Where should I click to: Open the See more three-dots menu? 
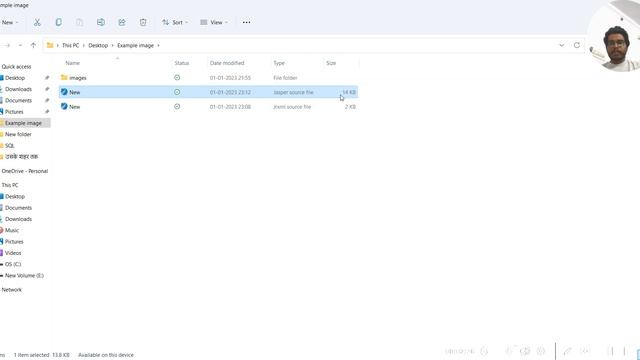pyautogui.click(x=247, y=22)
